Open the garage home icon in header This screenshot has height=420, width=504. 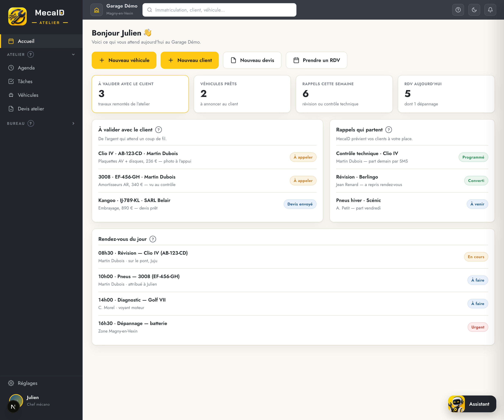pyautogui.click(x=96, y=10)
